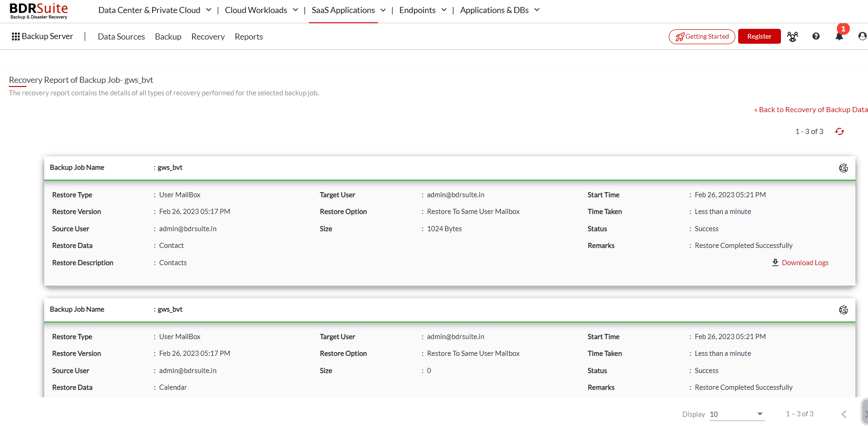Screen dimensions: 868x427
Task: Click 'Calendar' restore data value
Action: (x=173, y=387)
